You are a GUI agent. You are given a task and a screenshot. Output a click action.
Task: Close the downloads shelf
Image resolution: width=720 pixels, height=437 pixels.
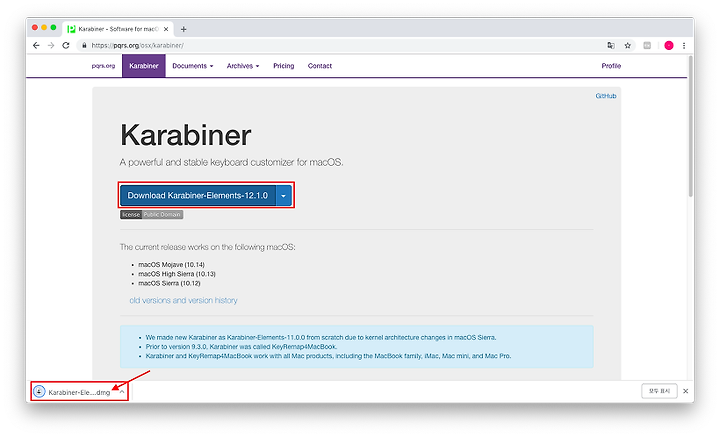(686, 391)
